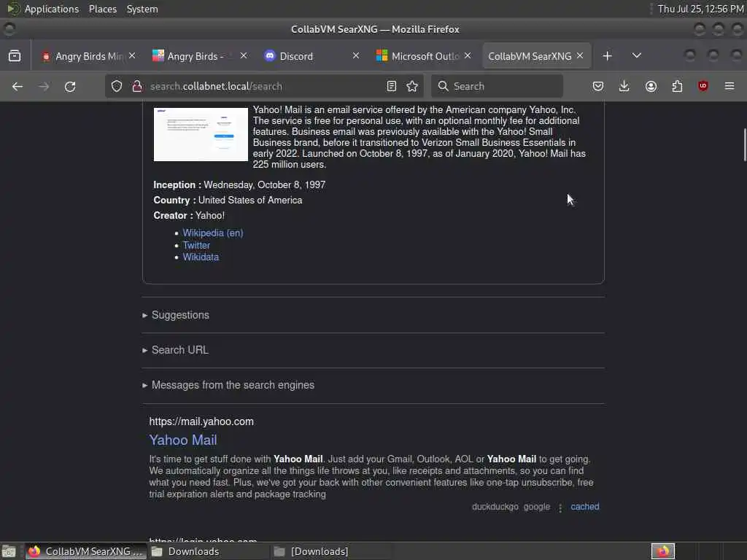The height and width of the screenshot is (560, 747).
Task: List all tabs dropdown arrow
Action: [636, 55]
